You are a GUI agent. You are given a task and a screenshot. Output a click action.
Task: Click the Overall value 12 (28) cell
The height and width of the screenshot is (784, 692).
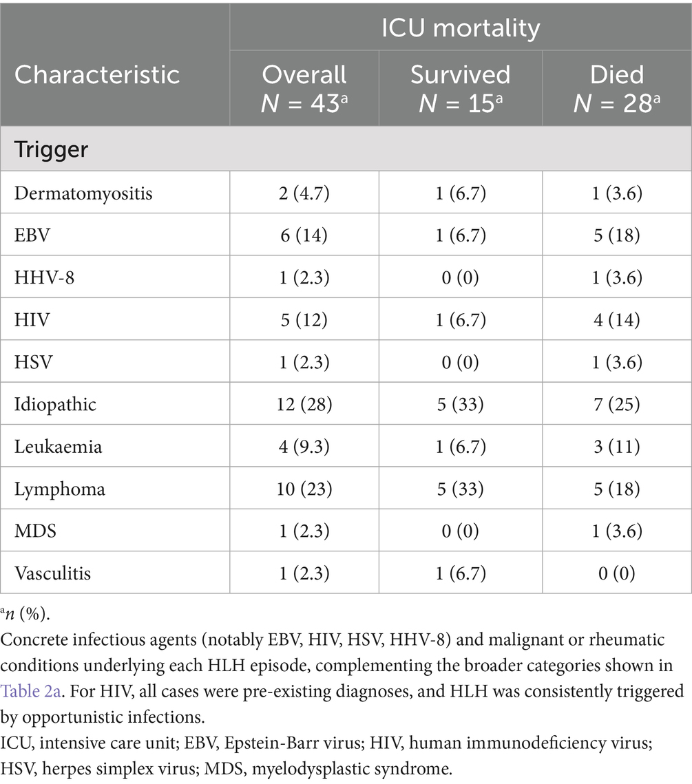(x=304, y=404)
